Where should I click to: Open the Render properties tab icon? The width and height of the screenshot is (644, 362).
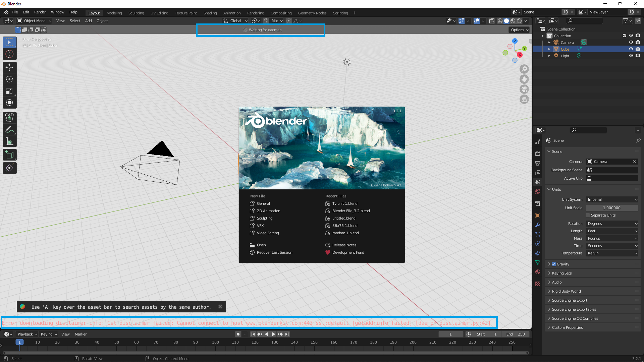[538, 154]
